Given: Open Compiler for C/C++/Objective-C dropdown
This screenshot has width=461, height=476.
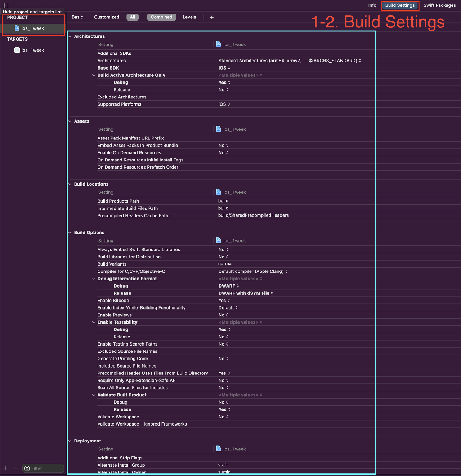Looking at the screenshot, I should [253, 271].
